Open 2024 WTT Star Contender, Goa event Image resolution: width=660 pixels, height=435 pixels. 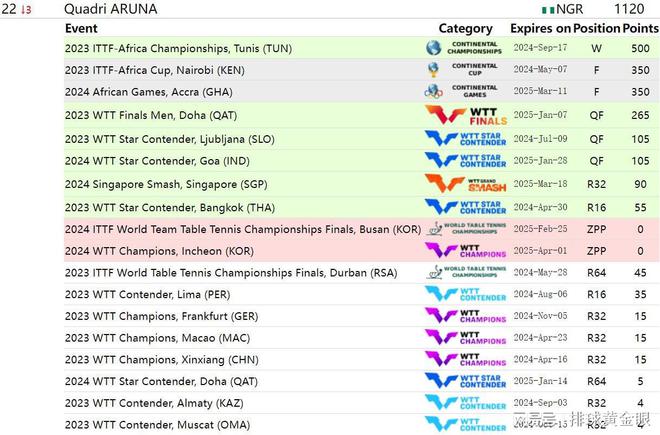click(157, 161)
